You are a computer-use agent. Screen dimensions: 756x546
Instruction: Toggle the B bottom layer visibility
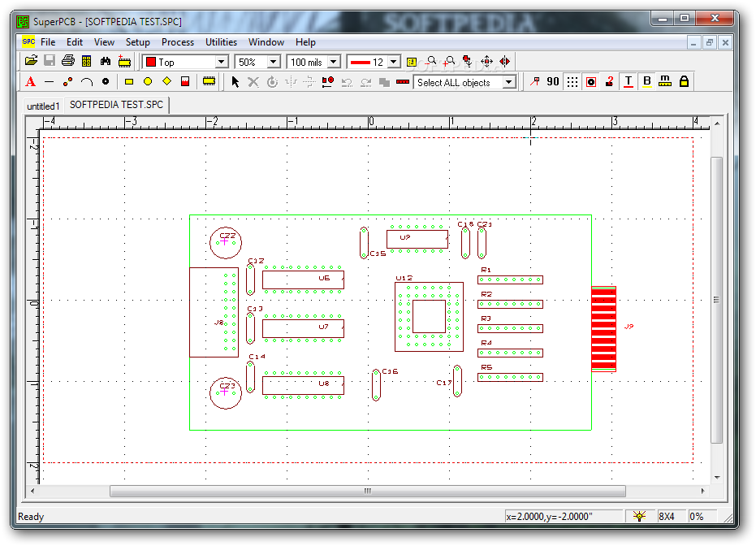[x=647, y=81]
